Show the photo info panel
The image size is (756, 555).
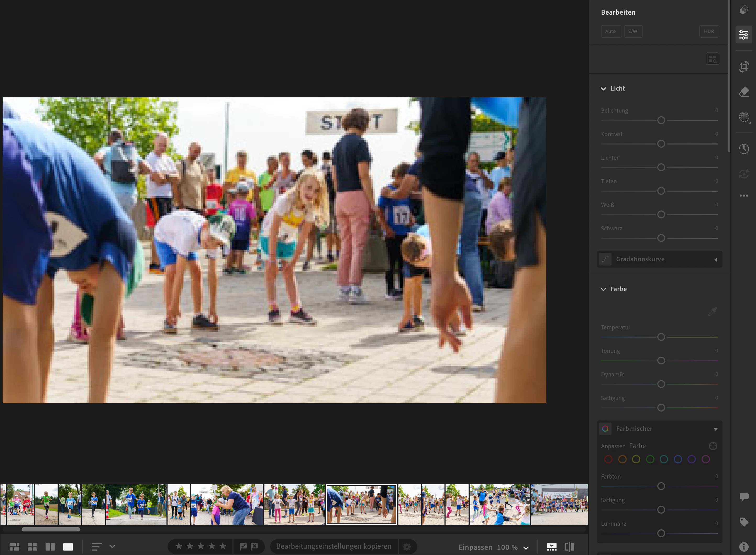click(x=744, y=547)
